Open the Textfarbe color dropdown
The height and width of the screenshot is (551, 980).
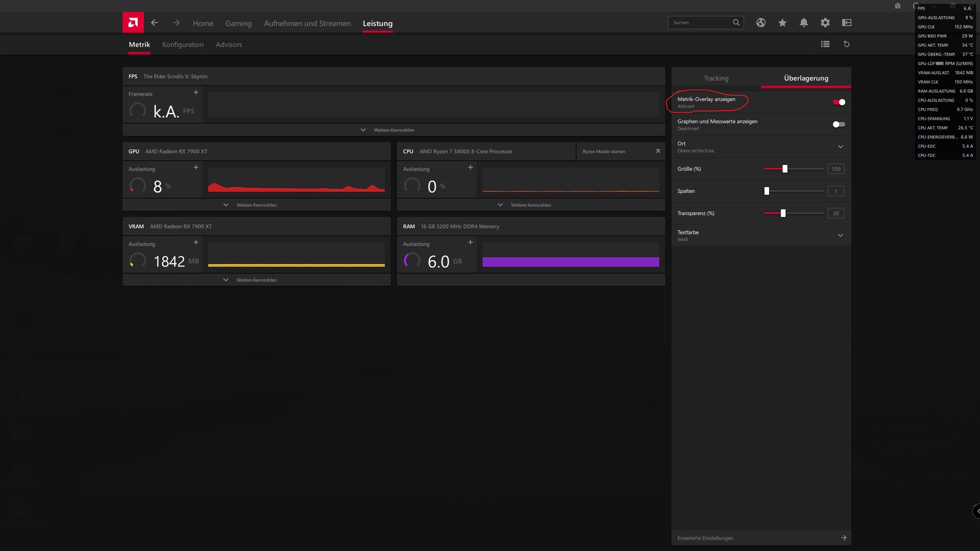(840, 235)
